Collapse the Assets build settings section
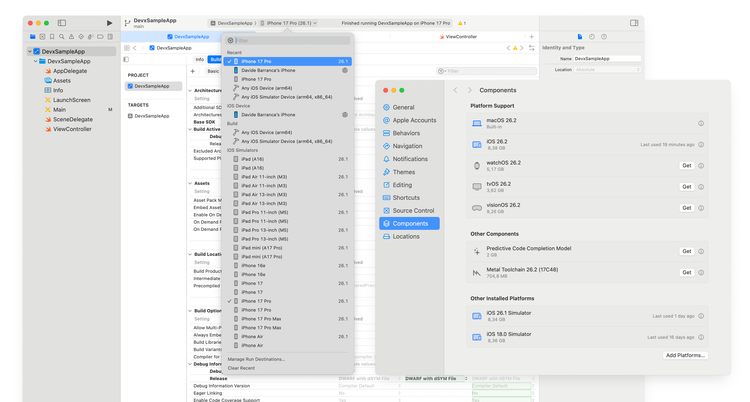The width and height of the screenshot is (750, 402). point(190,183)
